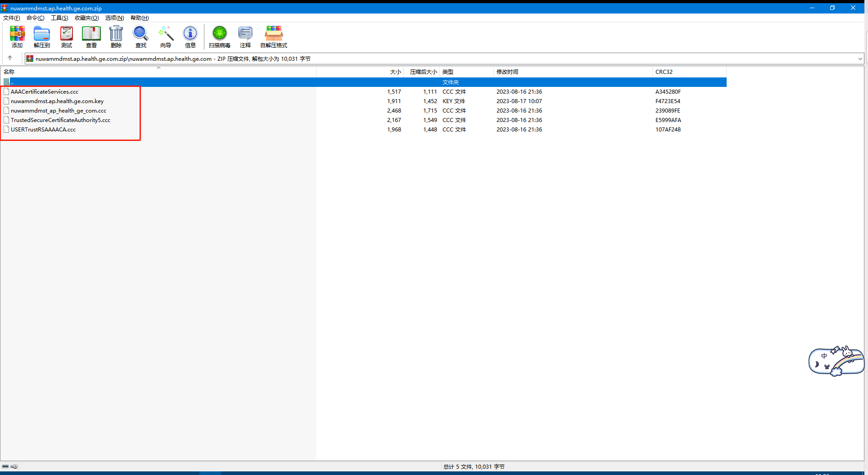Click packed size value 1,111
Image resolution: width=868 pixels, height=475 pixels.
(430, 91)
